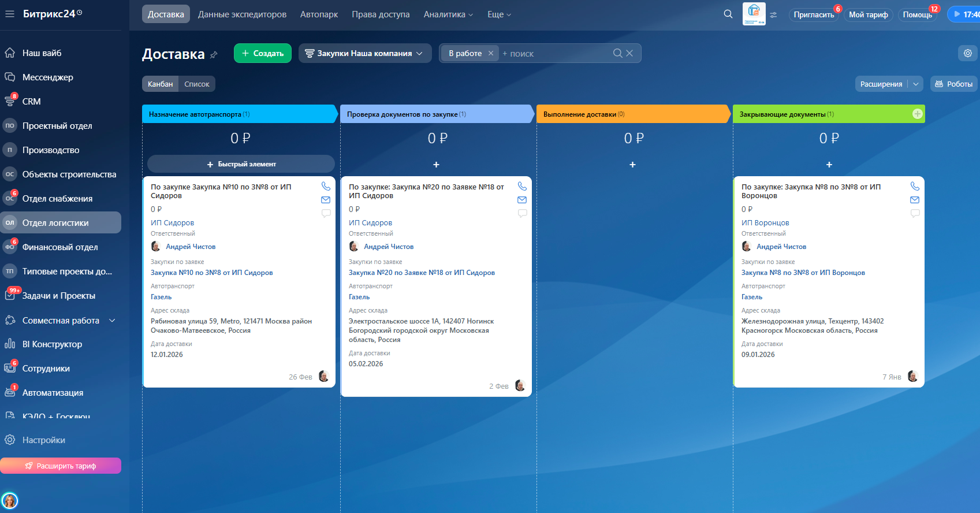Add stage after Закрывающие документы column

917,114
